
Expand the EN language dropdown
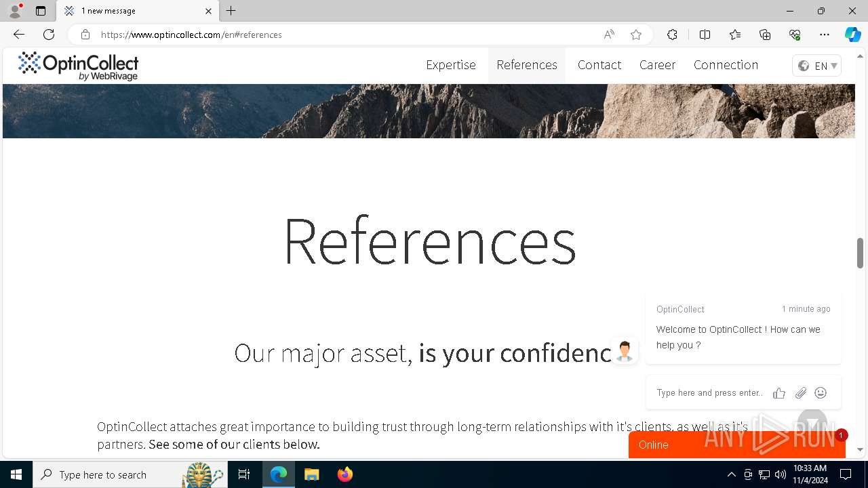(x=817, y=66)
